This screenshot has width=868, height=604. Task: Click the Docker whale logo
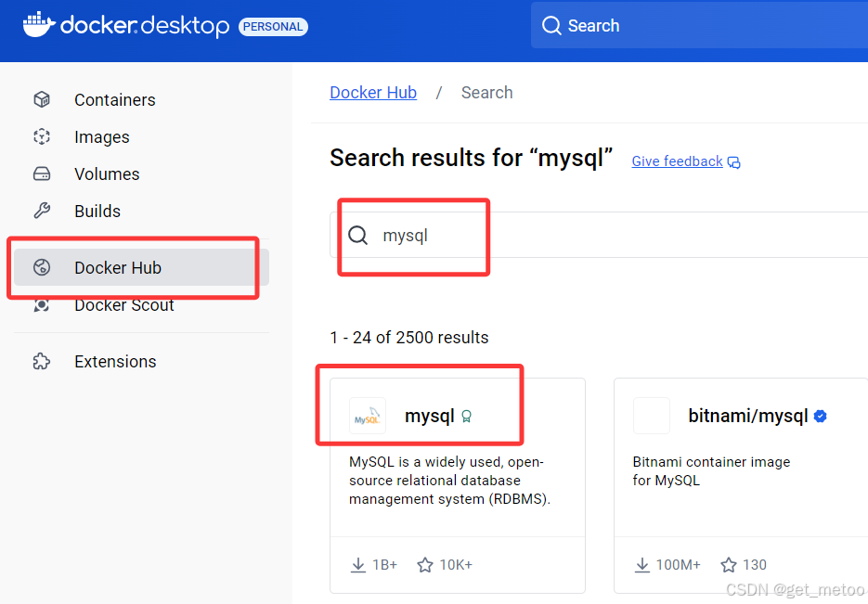[x=39, y=25]
